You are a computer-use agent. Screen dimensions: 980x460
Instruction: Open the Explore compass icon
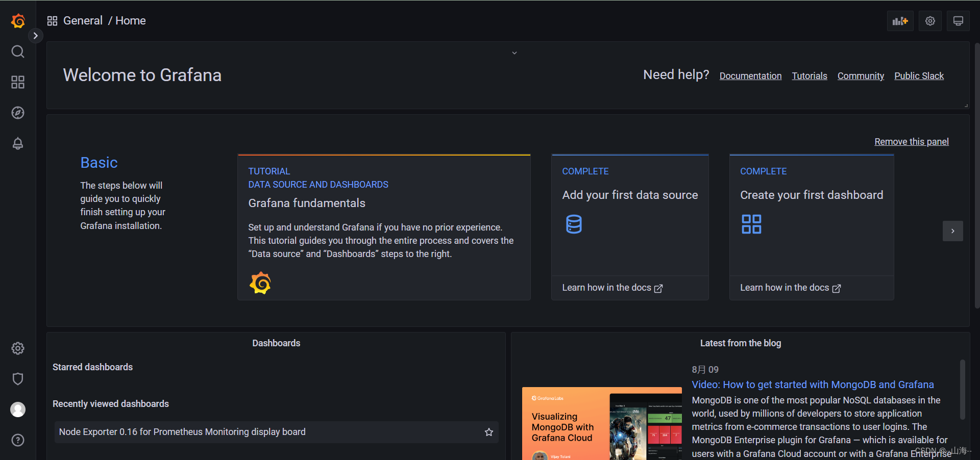(18, 113)
